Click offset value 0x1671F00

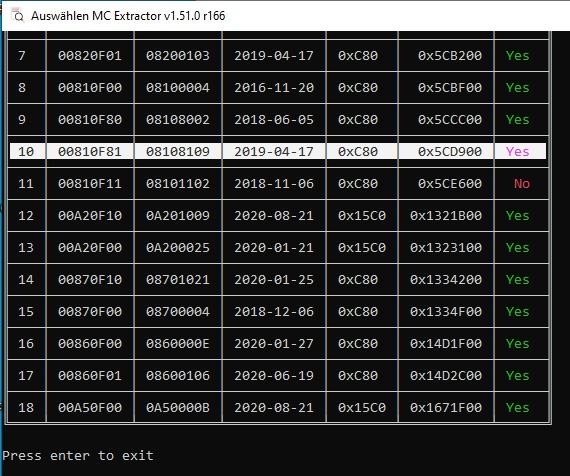[446, 408]
